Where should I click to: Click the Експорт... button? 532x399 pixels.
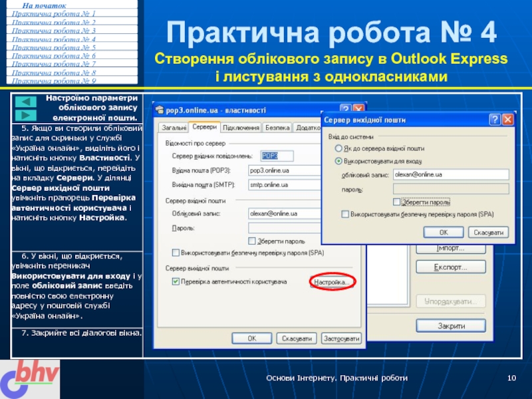click(451, 267)
